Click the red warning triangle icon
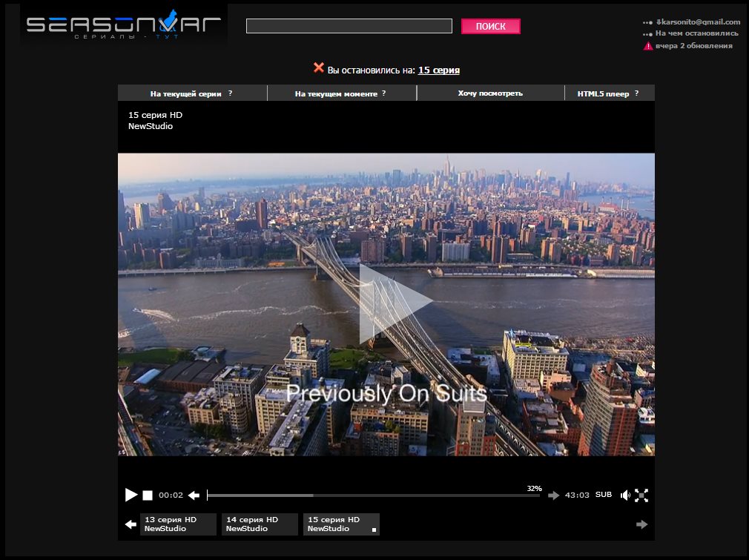 coord(647,46)
